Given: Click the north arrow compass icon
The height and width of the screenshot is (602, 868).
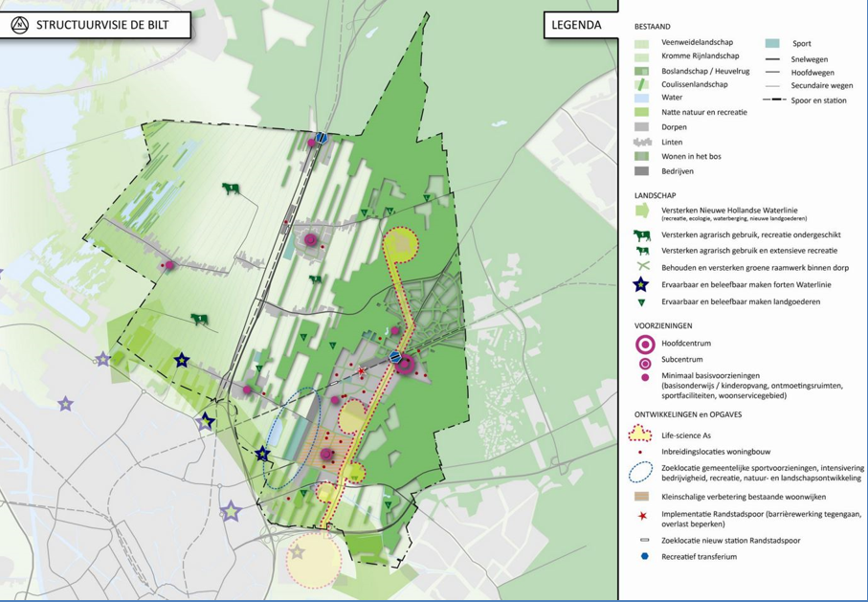Looking at the screenshot, I should (x=20, y=26).
